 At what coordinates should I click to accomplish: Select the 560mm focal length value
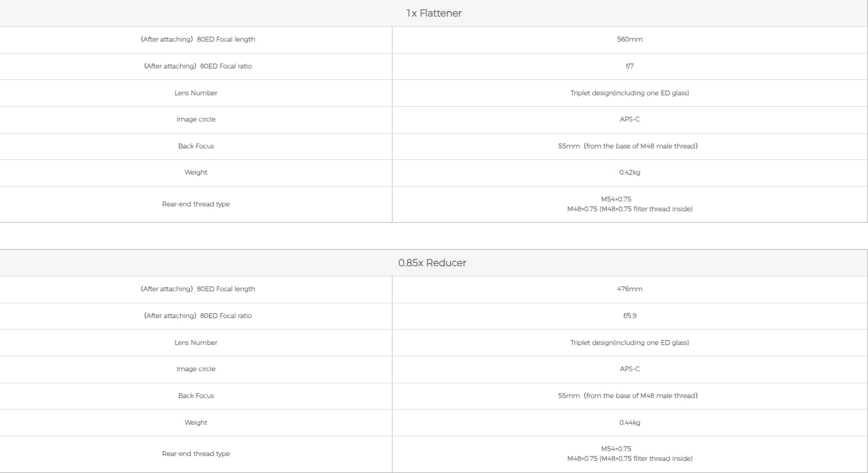click(629, 40)
